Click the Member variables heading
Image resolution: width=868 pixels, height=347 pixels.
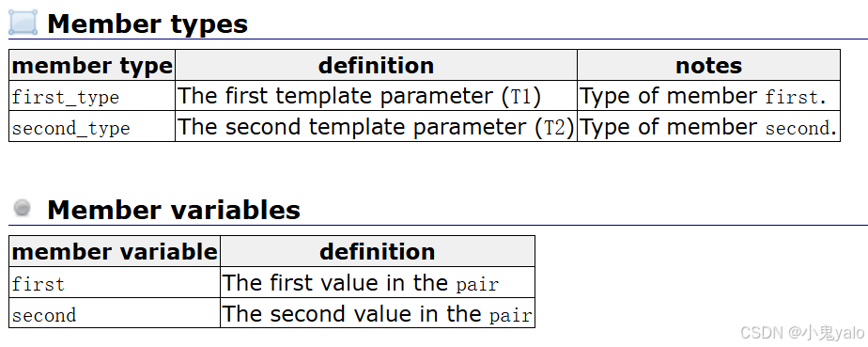[x=174, y=210]
